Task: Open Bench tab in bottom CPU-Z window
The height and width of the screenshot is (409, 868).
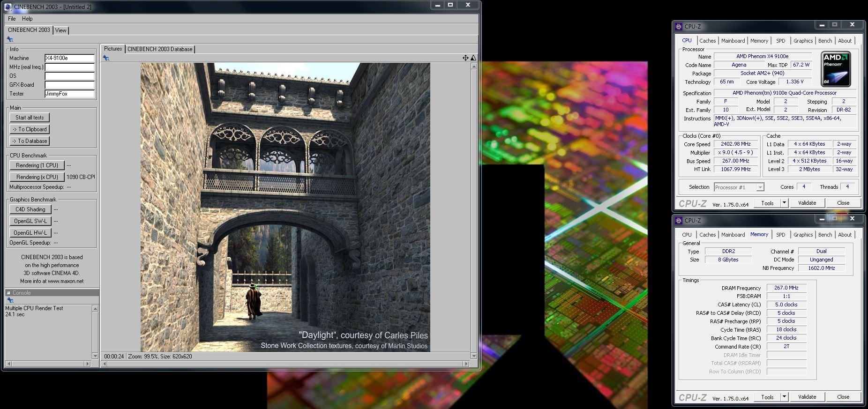Action: tap(825, 235)
